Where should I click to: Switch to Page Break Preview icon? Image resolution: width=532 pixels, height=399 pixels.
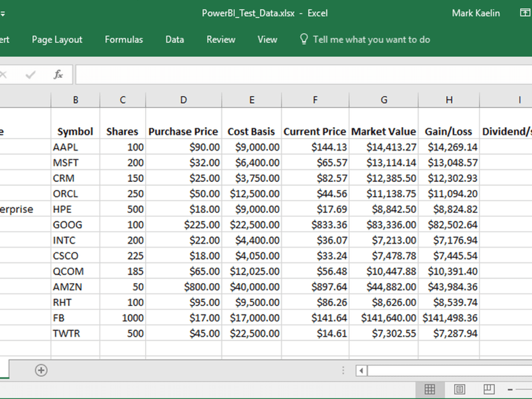pyautogui.click(x=489, y=389)
